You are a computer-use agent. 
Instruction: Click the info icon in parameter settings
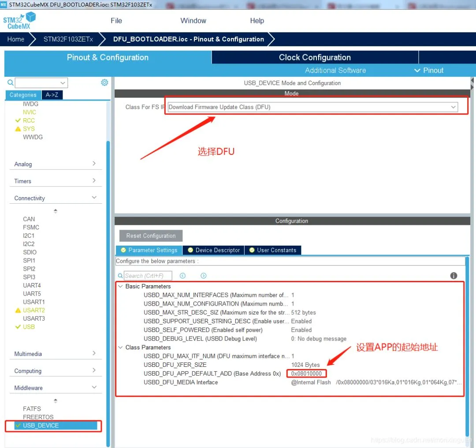454,276
